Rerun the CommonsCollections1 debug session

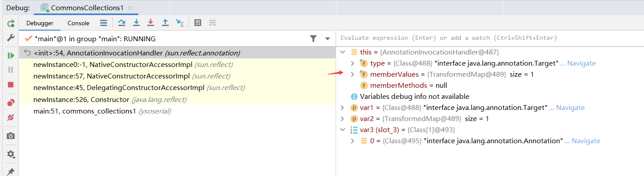coord(11,23)
